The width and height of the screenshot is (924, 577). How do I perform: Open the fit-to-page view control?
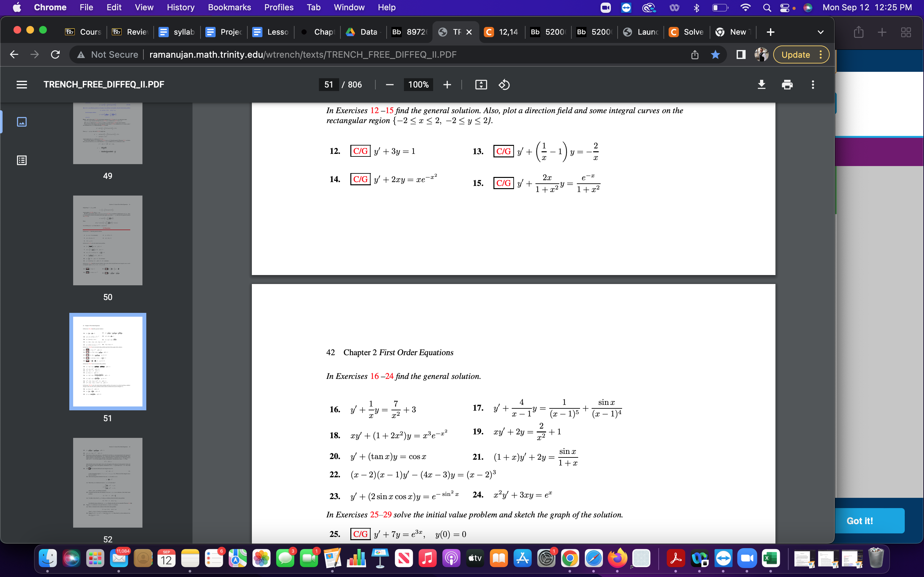click(481, 84)
